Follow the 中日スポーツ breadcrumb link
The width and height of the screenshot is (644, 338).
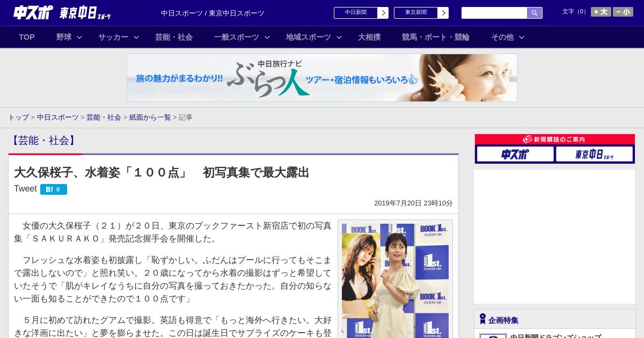click(58, 117)
